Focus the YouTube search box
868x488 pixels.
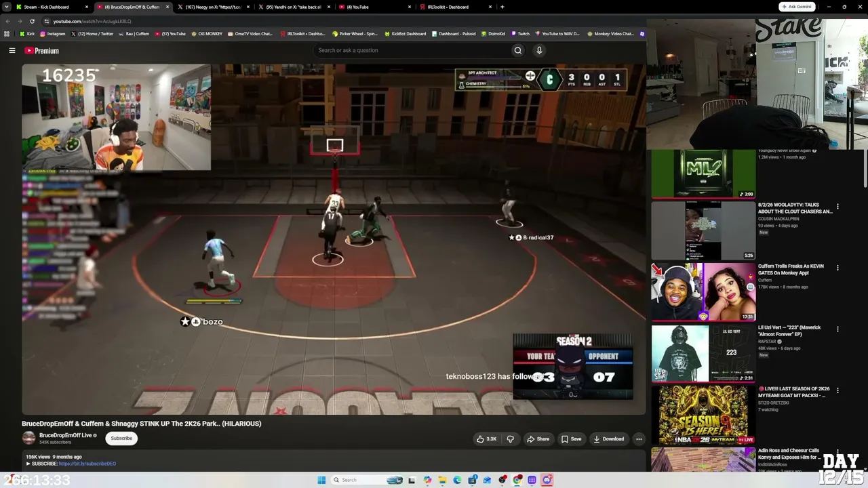(x=412, y=50)
